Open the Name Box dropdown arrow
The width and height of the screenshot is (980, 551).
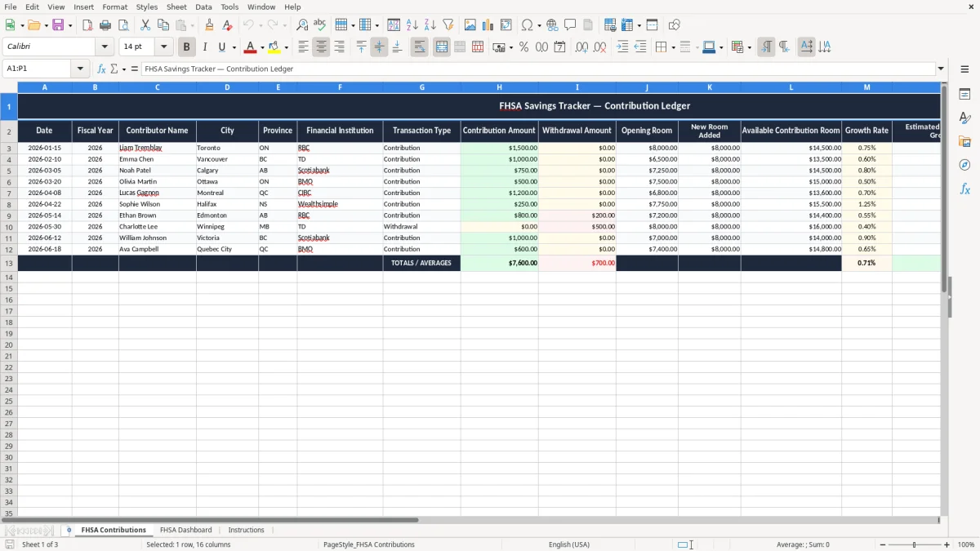point(80,69)
